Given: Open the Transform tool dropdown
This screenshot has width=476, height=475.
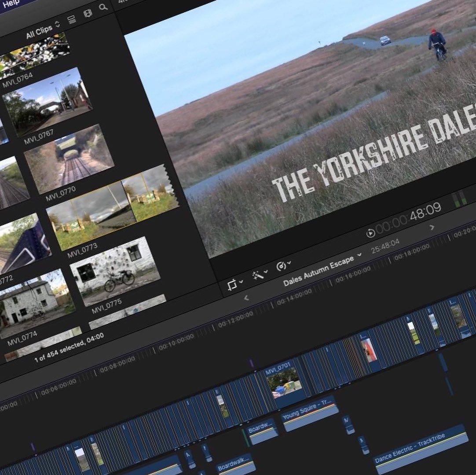Looking at the screenshot, I should point(235,285).
